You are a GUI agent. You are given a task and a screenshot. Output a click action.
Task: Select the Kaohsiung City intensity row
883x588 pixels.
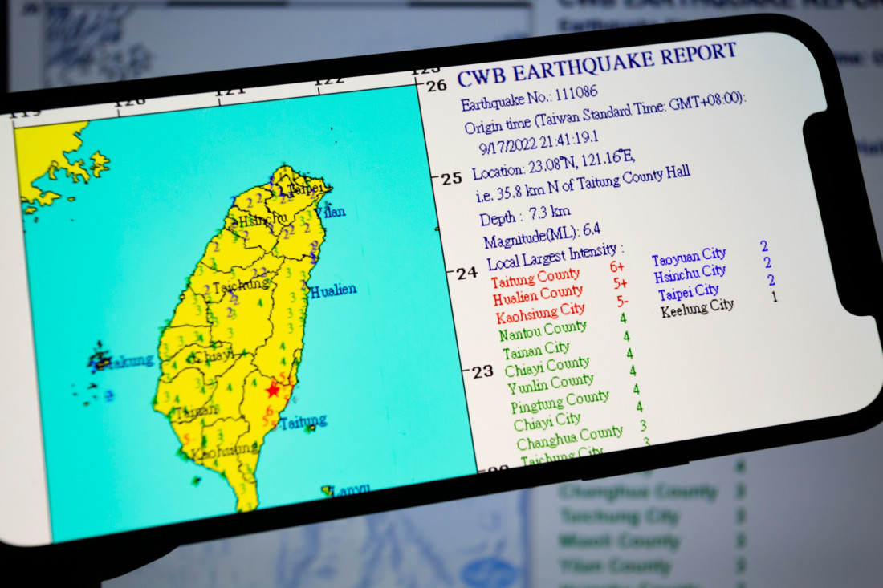click(562, 310)
